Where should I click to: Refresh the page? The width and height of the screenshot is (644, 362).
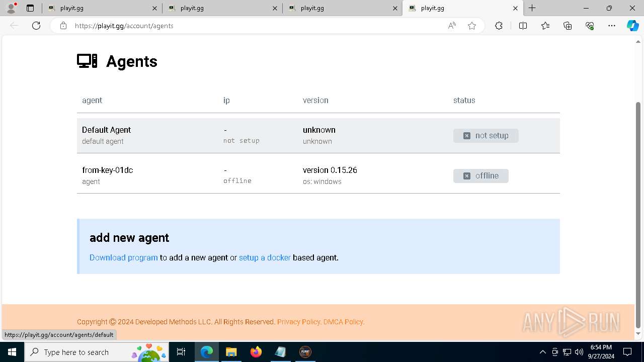(x=36, y=26)
